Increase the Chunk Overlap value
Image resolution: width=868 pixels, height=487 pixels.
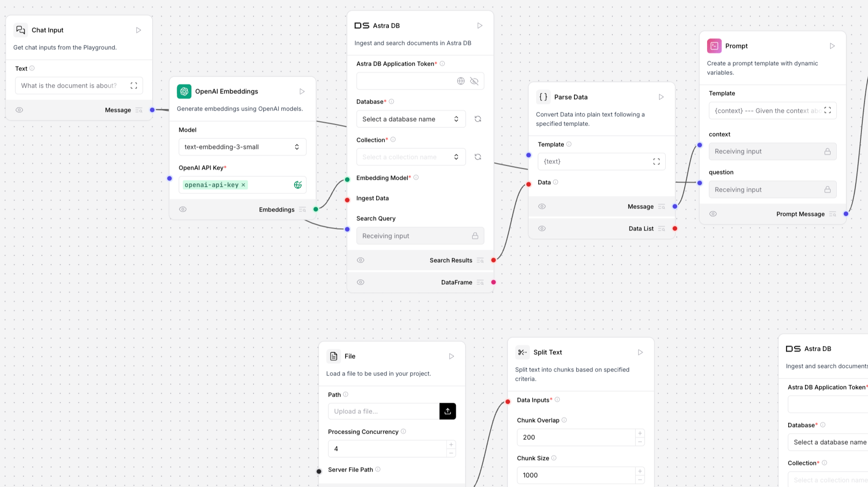(x=640, y=433)
